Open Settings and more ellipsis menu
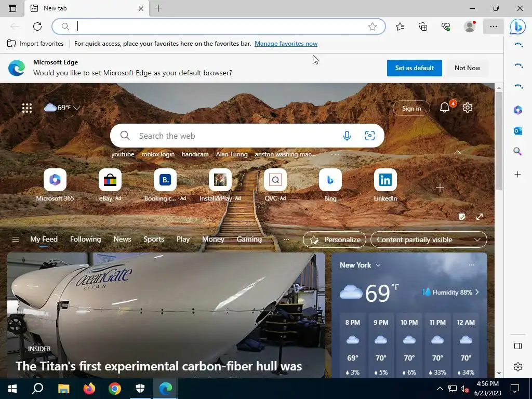The width and height of the screenshot is (532, 399). pyautogui.click(x=494, y=26)
